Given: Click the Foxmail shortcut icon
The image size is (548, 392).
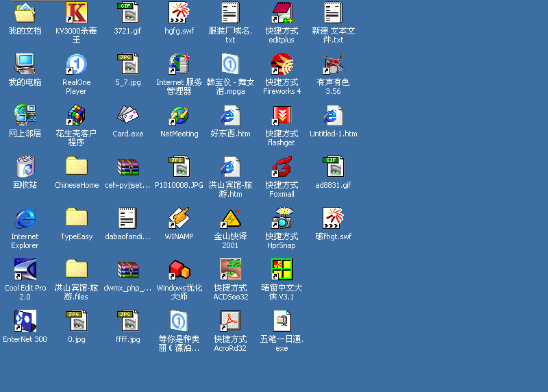Looking at the screenshot, I should coord(282,167).
